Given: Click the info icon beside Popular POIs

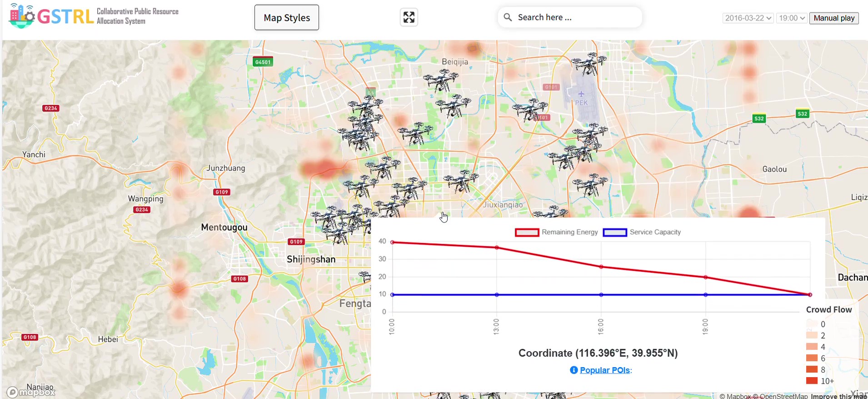Looking at the screenshot, I should 574,370.
